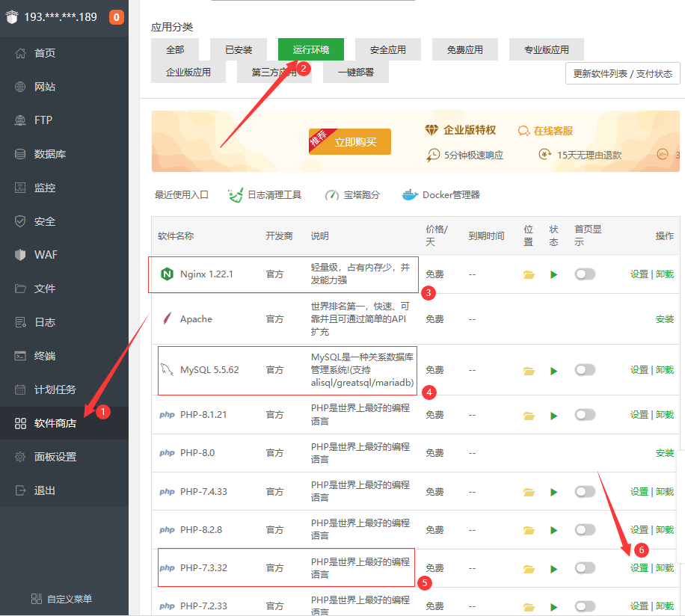This screenshot has width=685, height=616.
Task: Open Docker管理器 shortcut
Action: [440, 194]
